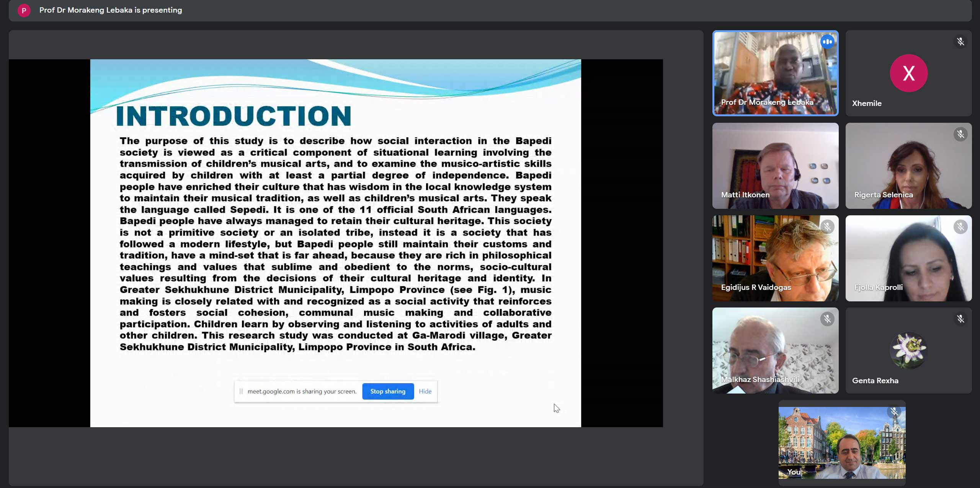This screenshot has width=980, height=488.
Task: Click Egidijus R Vaidogas's muted mic icon
Action: tap(827, 227)
